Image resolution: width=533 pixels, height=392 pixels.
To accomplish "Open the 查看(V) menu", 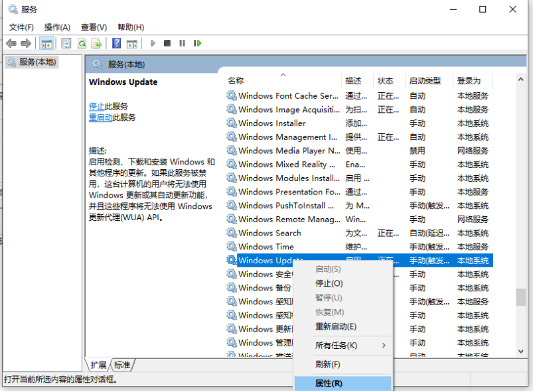I will pos(94,27).
